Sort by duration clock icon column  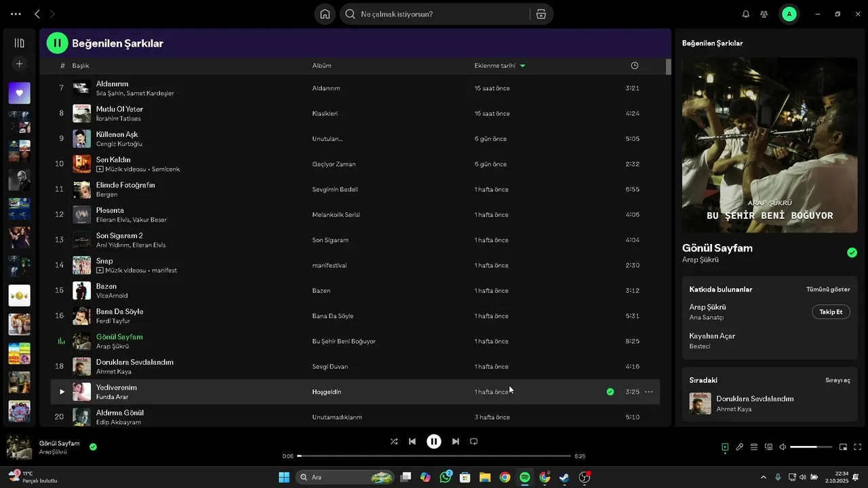point(635,66)
